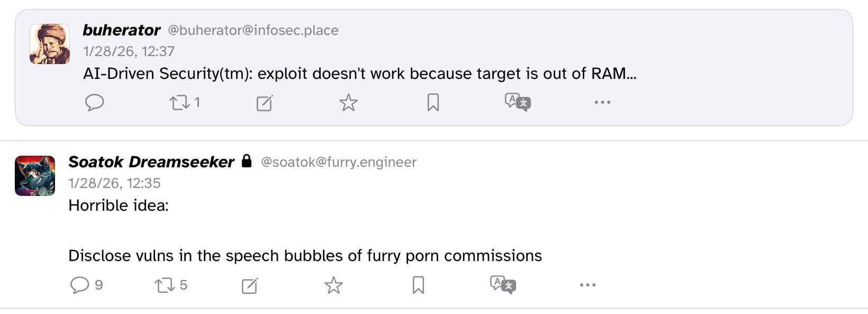Open Soatok Dreamseeker's wolf avatar
This screenshot has height=314, width=868.
click(35, 176)
